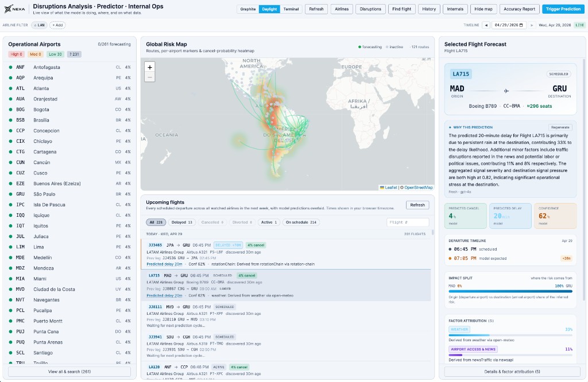The height and width of the screenshot is (382, 588).
Task: Zoom out on the Global Risk Map
Action: tap(149, 76)
